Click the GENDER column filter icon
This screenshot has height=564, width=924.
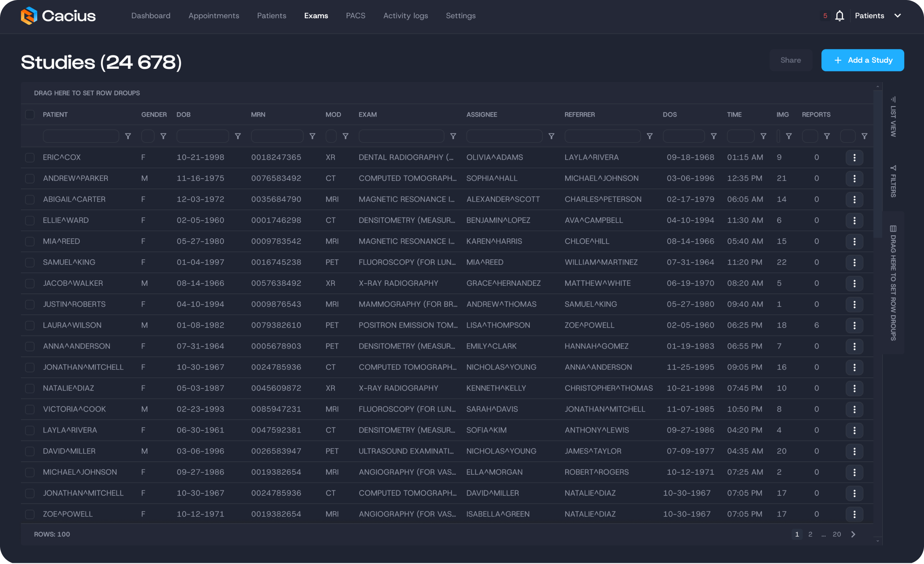point(163,136)
